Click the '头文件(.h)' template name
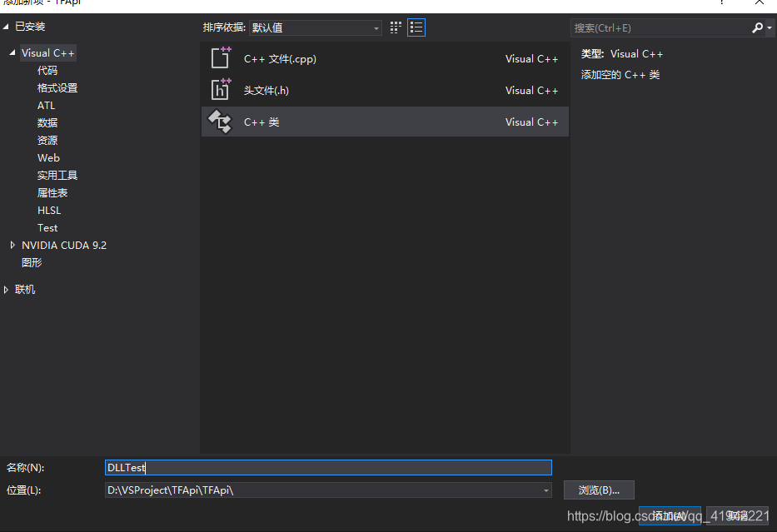Image resolution: width=777 pixels, height=532 pixels. [266, 91]
